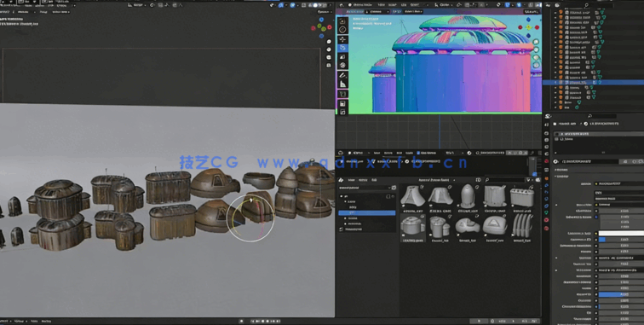Image resolution: width=644 pixels, height=325 pixels.
Task: Click the white Base Color swatch in material settings
Action: 621,233
